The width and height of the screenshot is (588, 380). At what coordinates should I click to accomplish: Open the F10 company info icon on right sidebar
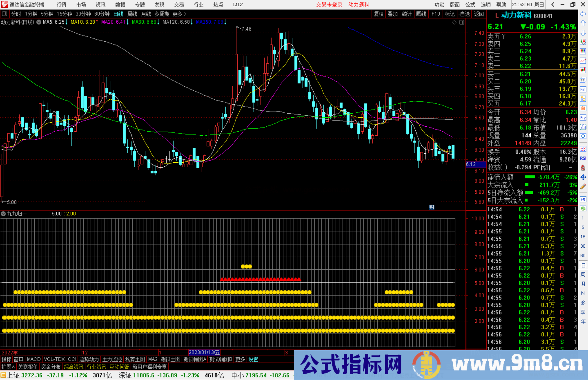(583, 90)
